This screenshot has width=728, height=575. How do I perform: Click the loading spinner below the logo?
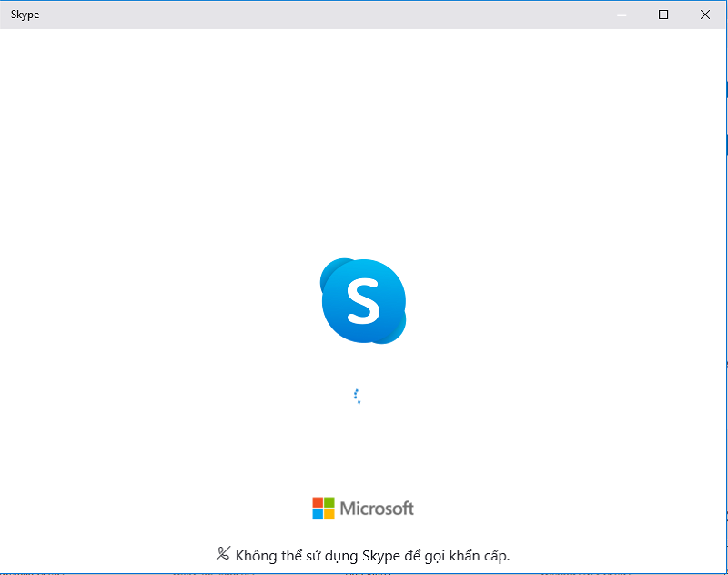click(x=358, y=395)
